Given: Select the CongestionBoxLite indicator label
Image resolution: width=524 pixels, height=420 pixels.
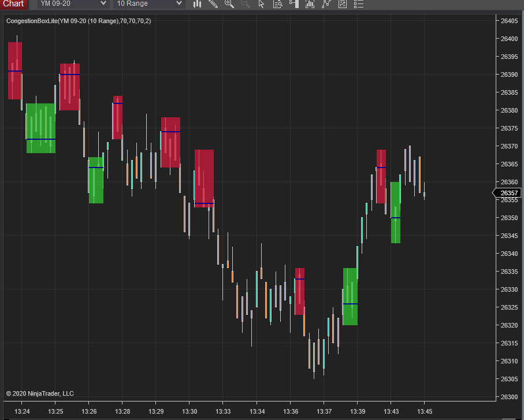Looking at the screenshot, I should click(79, 21).
